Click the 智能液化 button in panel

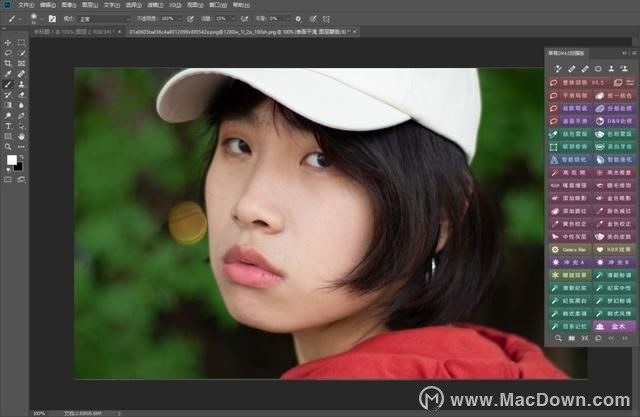coord(614,160)
